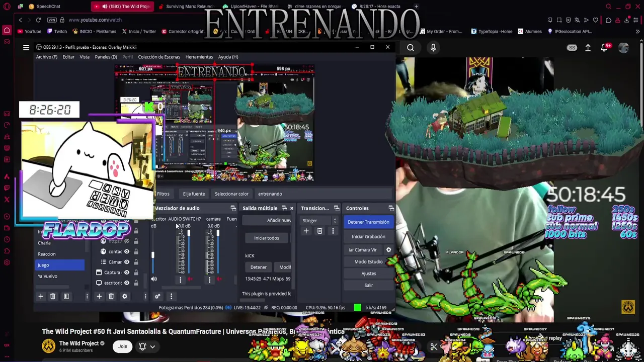Open advanced audio properties gears icon
644x362 pixels.
point(157,296)
